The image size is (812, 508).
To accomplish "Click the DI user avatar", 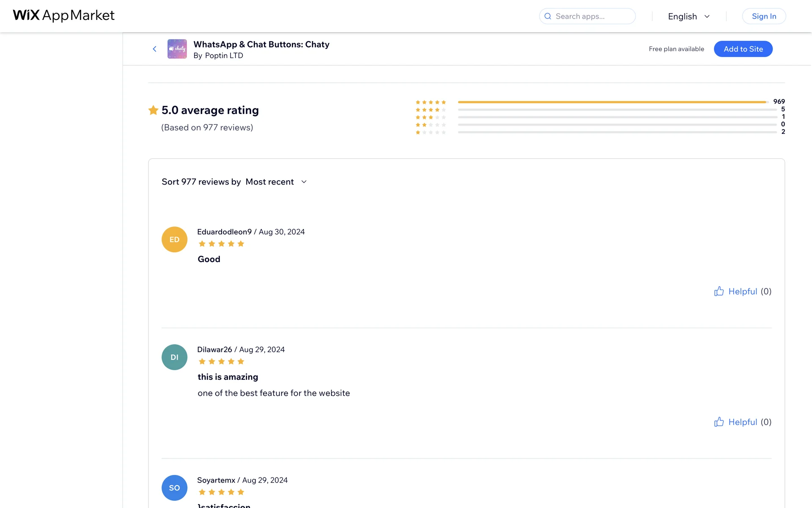I will click(x=174, y=357).
